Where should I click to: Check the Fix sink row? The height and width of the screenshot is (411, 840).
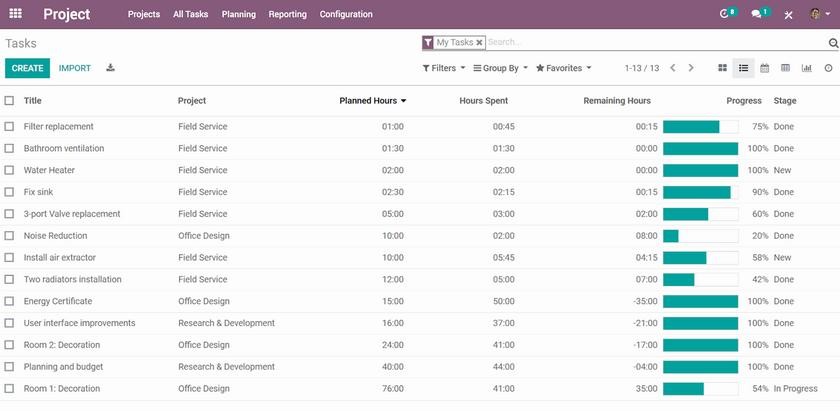(9, 192)
